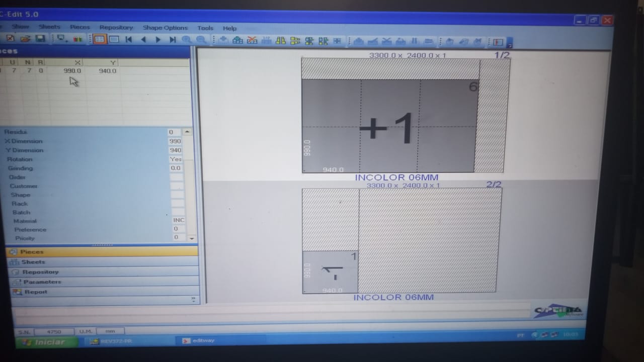Open the Tools menu

(205, 28)
